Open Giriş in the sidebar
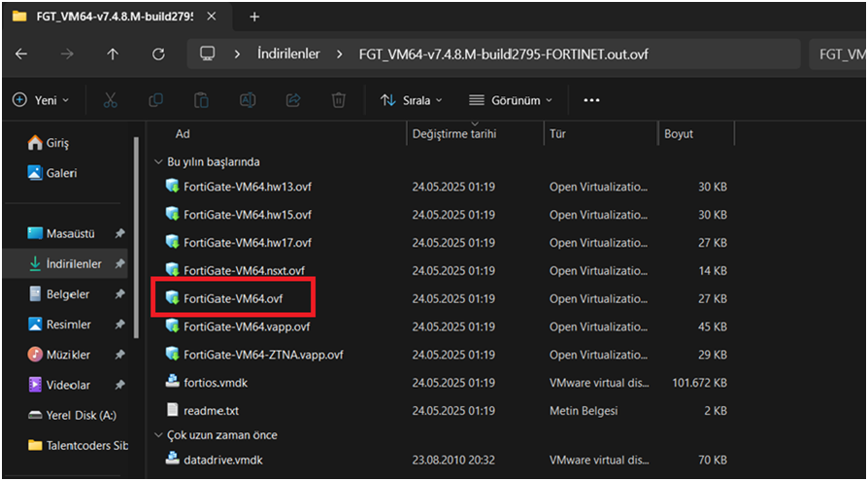The image size is (868, 481). tap(49, 143)
